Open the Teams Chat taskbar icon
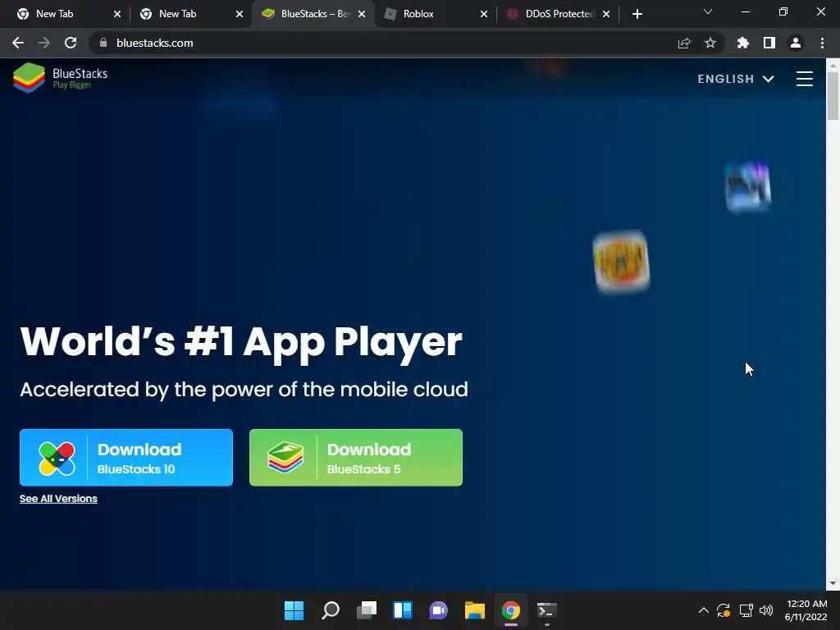 439,610
